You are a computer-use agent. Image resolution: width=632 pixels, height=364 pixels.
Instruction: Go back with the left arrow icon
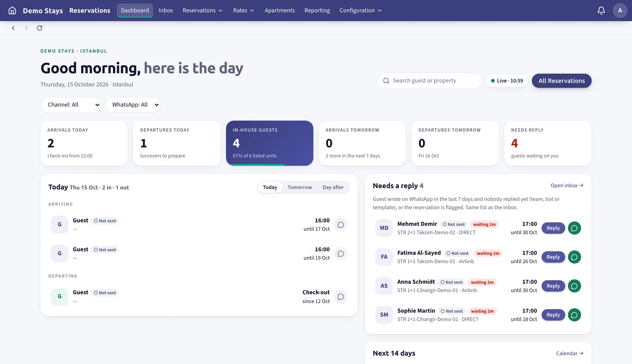click(x=13, y=28)
